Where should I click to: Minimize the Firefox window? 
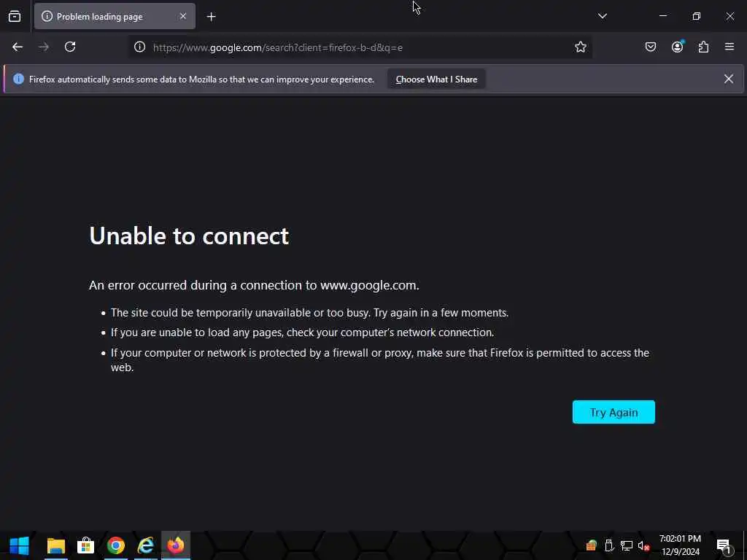[x=662, y=16]
